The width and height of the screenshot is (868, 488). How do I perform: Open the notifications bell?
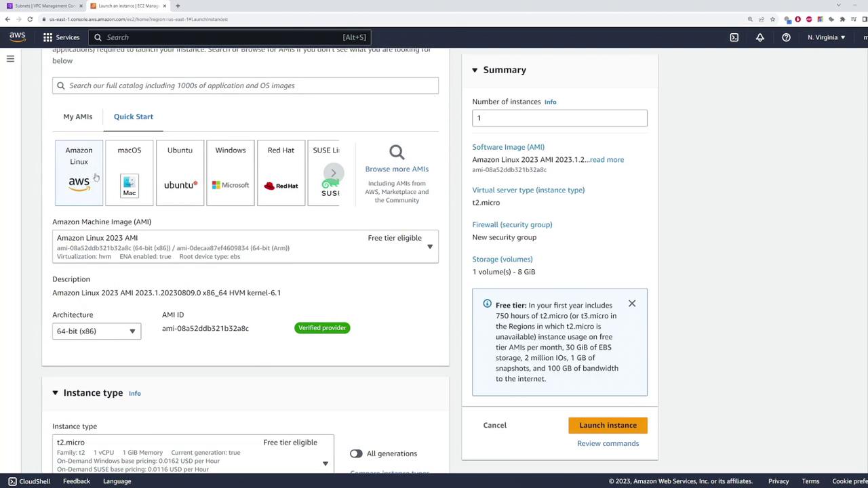[x=760, y=37]
